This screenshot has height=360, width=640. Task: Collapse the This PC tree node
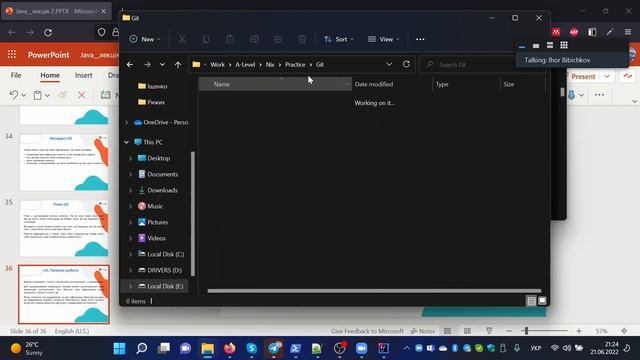[x=127, y=142]
